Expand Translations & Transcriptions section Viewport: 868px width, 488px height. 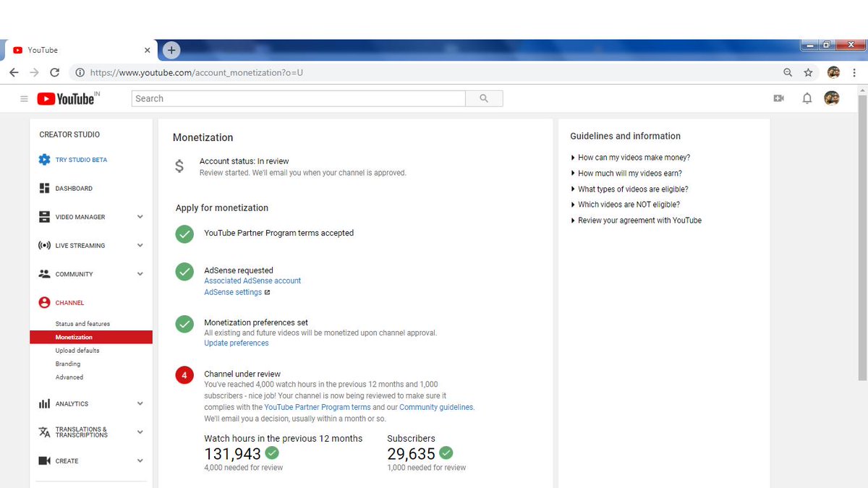[140, 432]
